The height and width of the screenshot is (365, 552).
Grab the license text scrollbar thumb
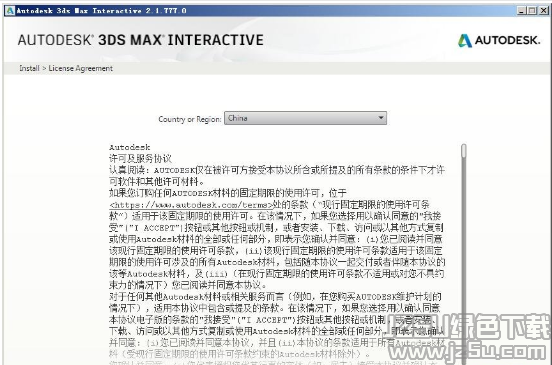coord(464,150)
